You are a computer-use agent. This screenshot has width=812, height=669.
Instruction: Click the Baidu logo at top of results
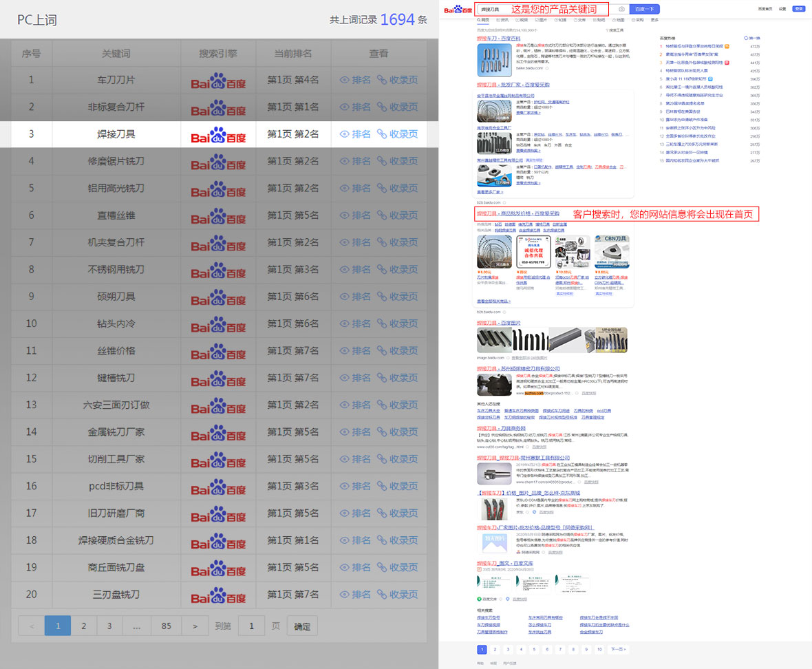458,10
